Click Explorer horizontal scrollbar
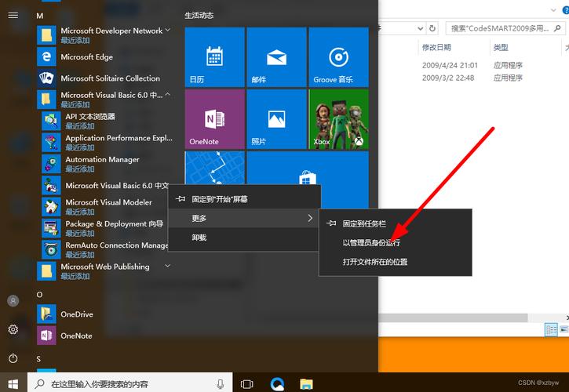The image size is (569, 392). click(453, 318)
